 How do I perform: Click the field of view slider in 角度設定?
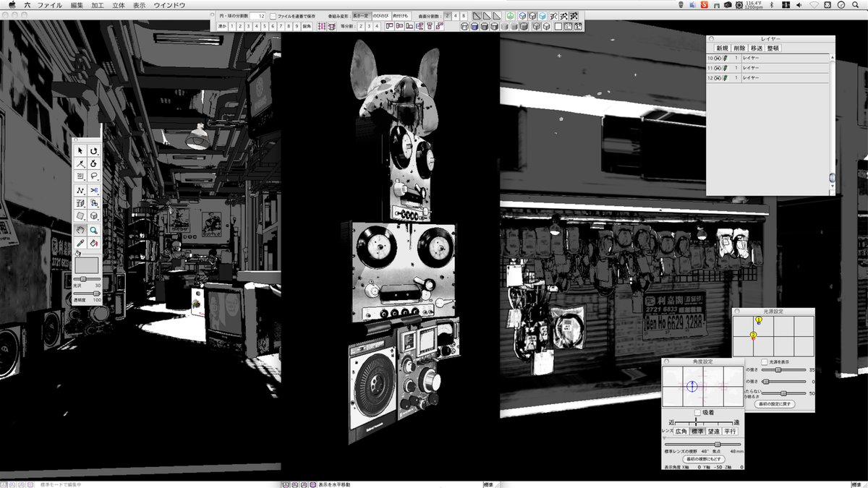click(702, 444)
